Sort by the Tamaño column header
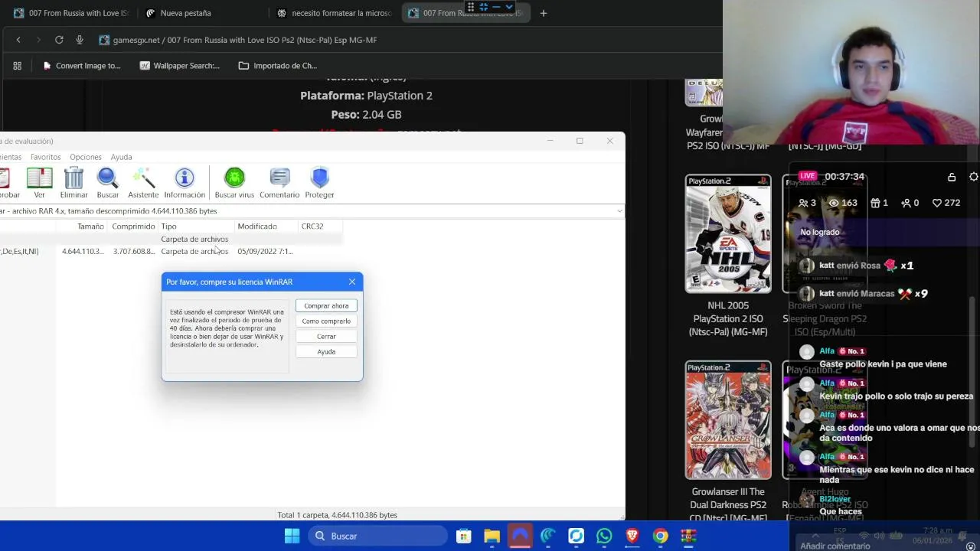 (90, 227)
